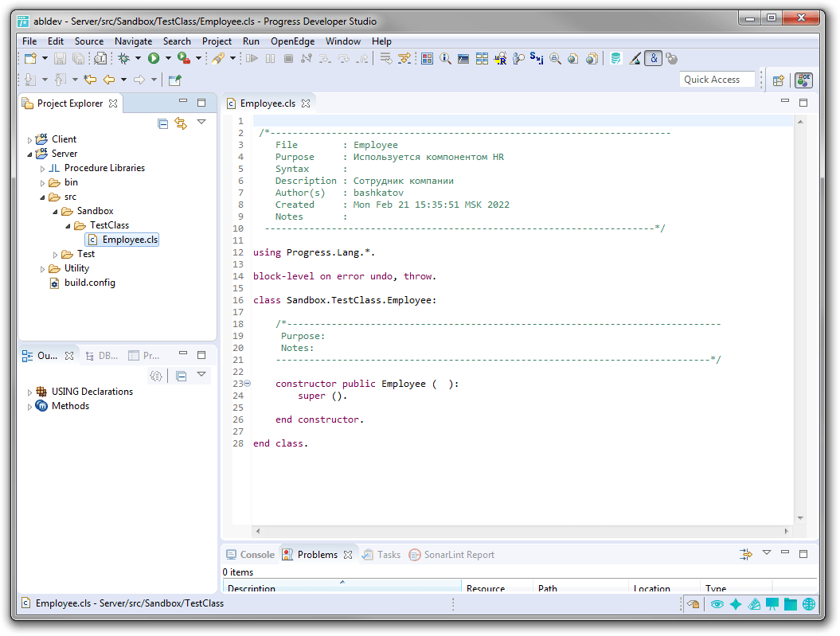Viewport: 840px width, 636px height.
Task: Click the eye icon in status bar
Action: (717, 604)
